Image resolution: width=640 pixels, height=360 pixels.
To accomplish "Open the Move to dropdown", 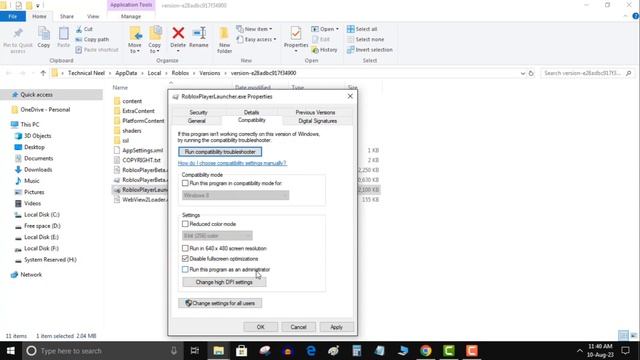I will tap(135, 48).
